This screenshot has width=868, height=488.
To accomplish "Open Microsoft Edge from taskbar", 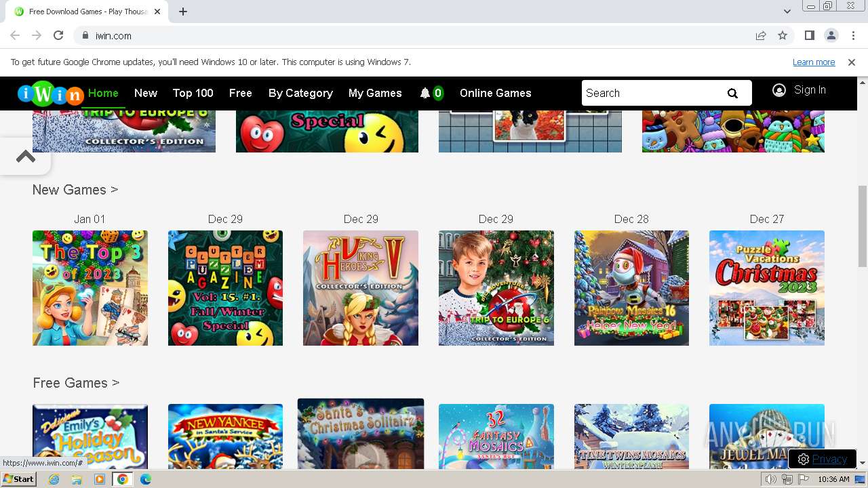I will point(145,479).
